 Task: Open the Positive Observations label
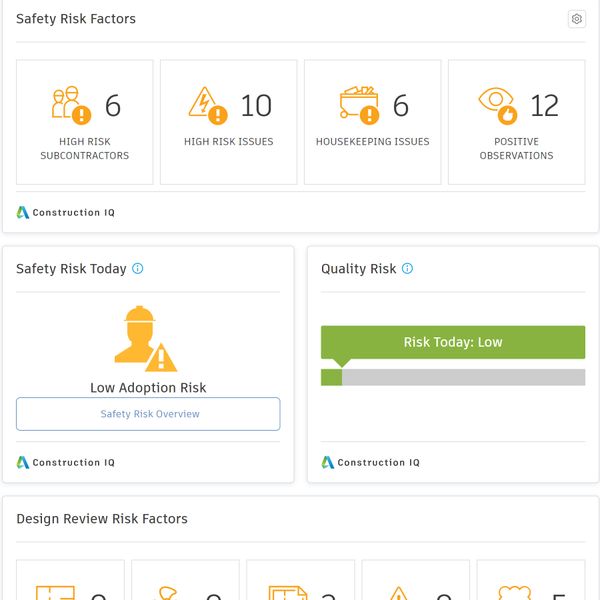coord(516,149)
